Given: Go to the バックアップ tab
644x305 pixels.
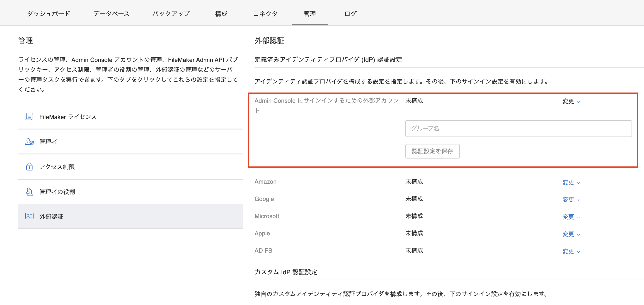Looking at the screenshot, I should click(x=171, y=14).
